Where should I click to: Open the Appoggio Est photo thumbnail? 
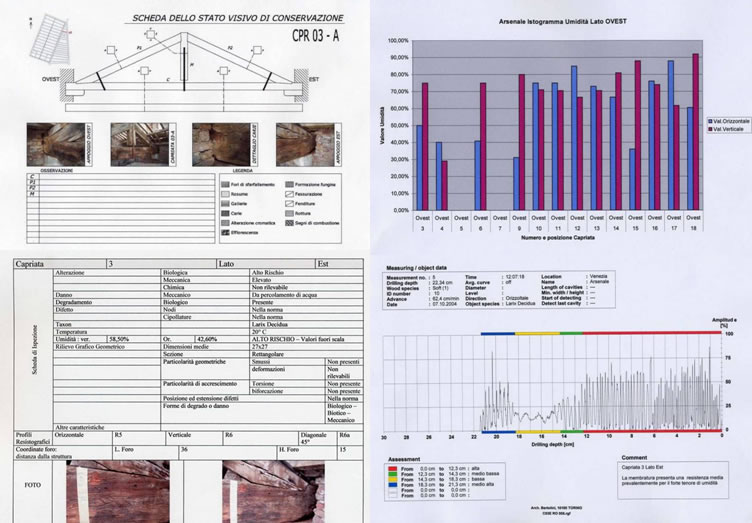pos(305,145)
